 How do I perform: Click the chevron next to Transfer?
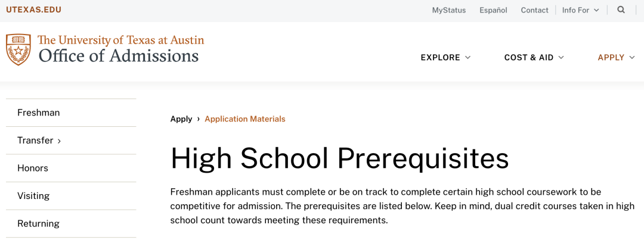pos(59,141)
